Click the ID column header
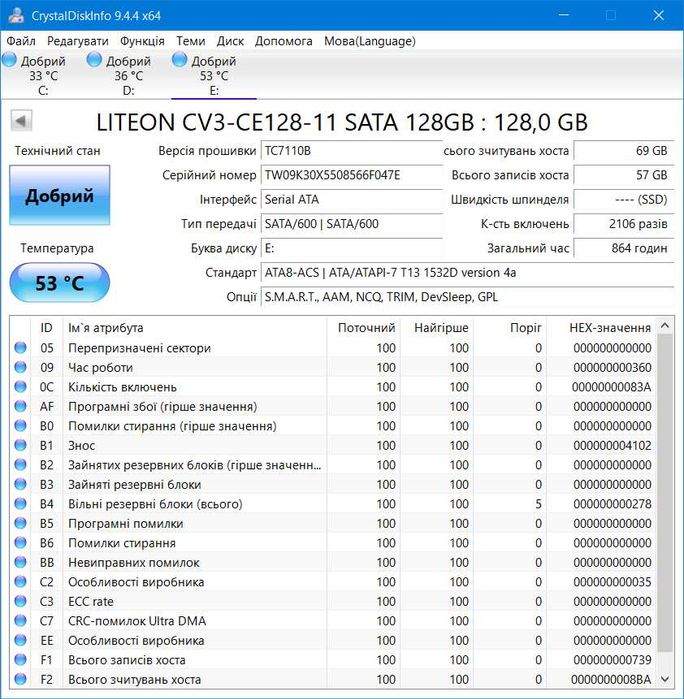Viewport: 684px width, 699px height. (x=46, y=328)
